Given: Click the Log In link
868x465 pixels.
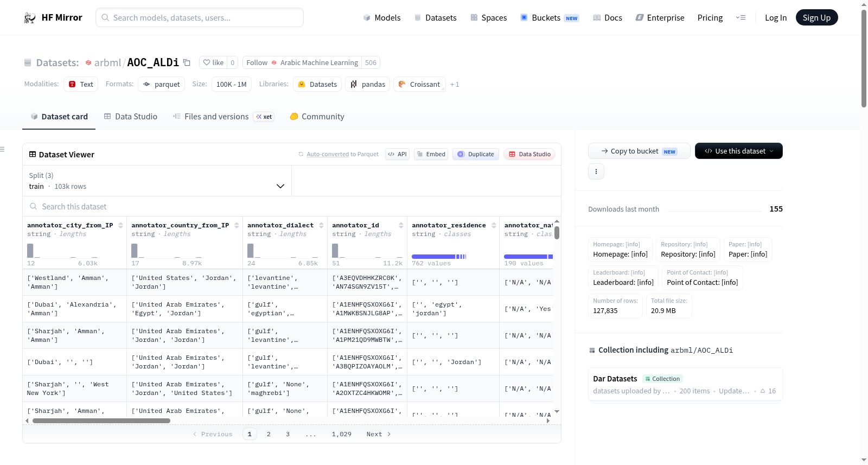Looking at the screenshot, I should click(776, 18).
